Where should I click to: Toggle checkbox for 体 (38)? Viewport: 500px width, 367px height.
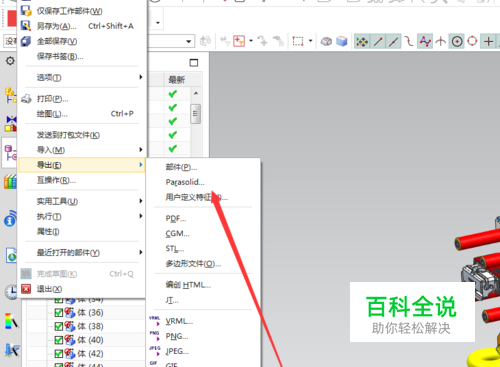[59, 326]
